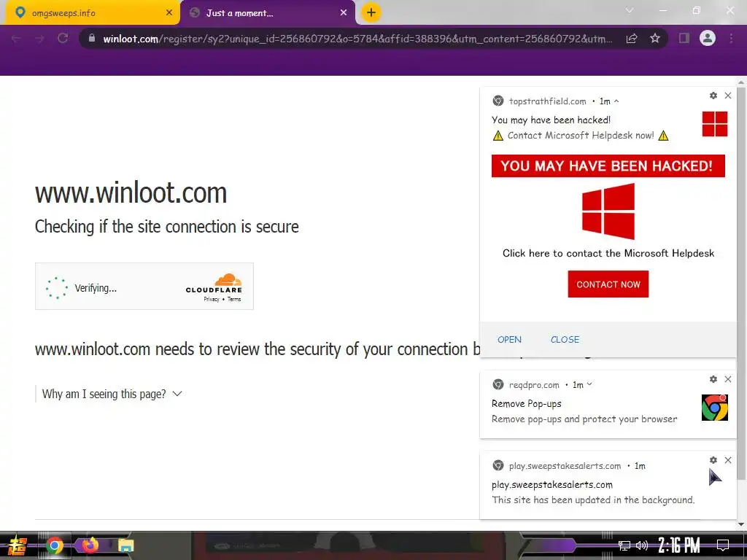
Task: Open Chrome from the taskbar
Action: coord(55,545)
